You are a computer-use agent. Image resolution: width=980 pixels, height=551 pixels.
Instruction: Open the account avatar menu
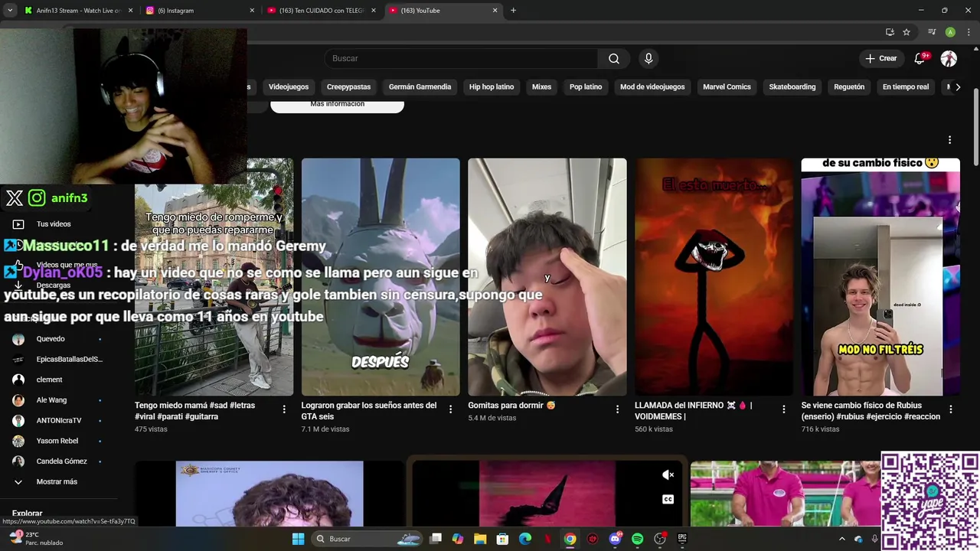[949, 59]
